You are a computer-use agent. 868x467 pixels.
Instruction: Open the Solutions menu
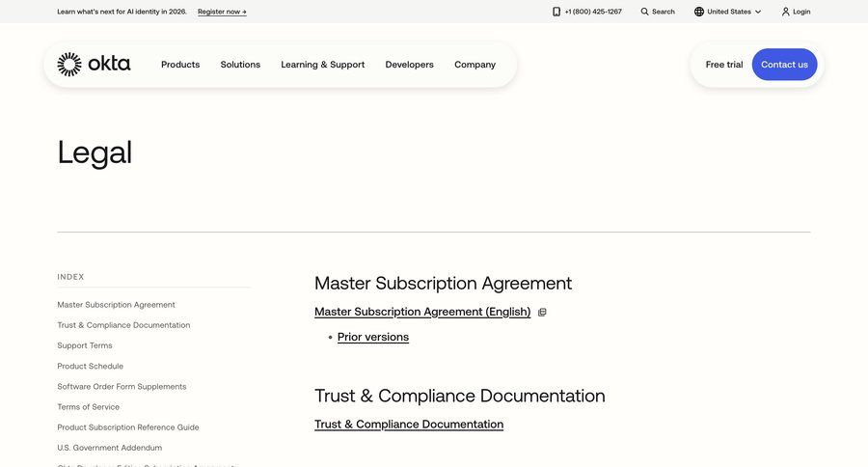pyautogui.click(x=240, y=65)
